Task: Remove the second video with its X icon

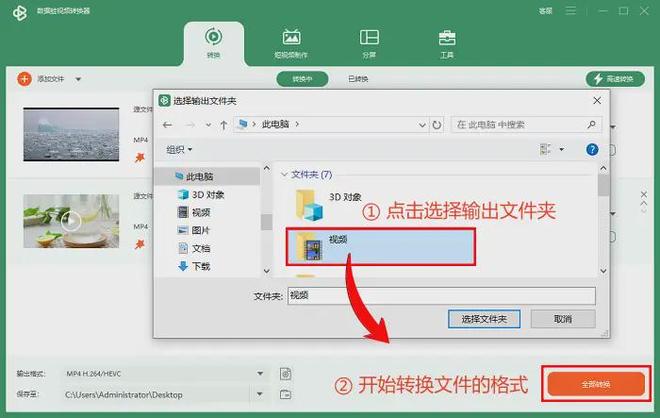Action: point(644,194)
